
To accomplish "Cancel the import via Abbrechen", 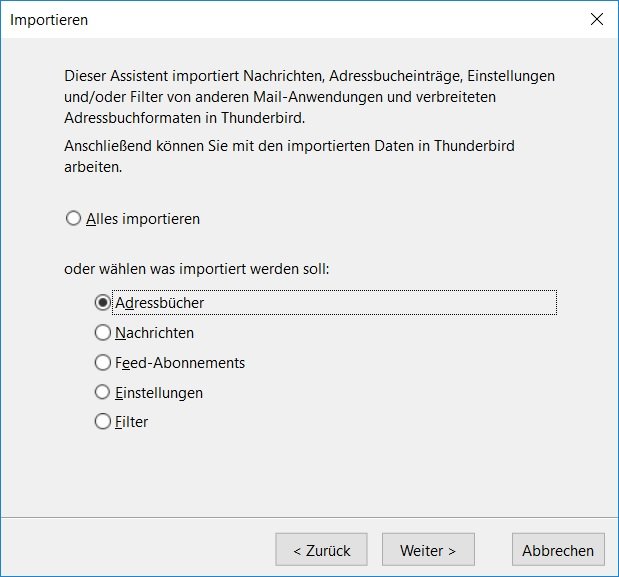I will pyautogui.click(x=558, y=550).
